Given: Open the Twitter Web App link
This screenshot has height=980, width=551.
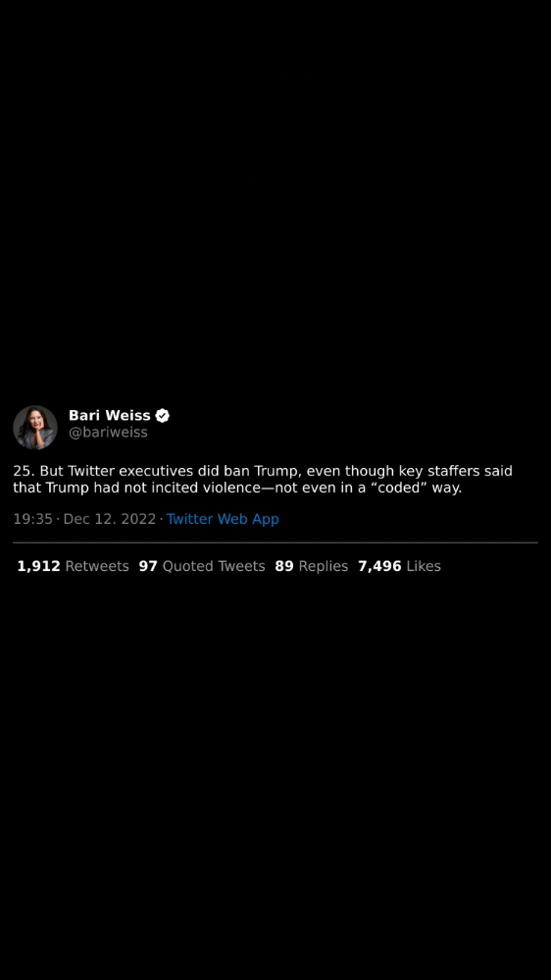Looking at the screenshot, I should point(223,519).
